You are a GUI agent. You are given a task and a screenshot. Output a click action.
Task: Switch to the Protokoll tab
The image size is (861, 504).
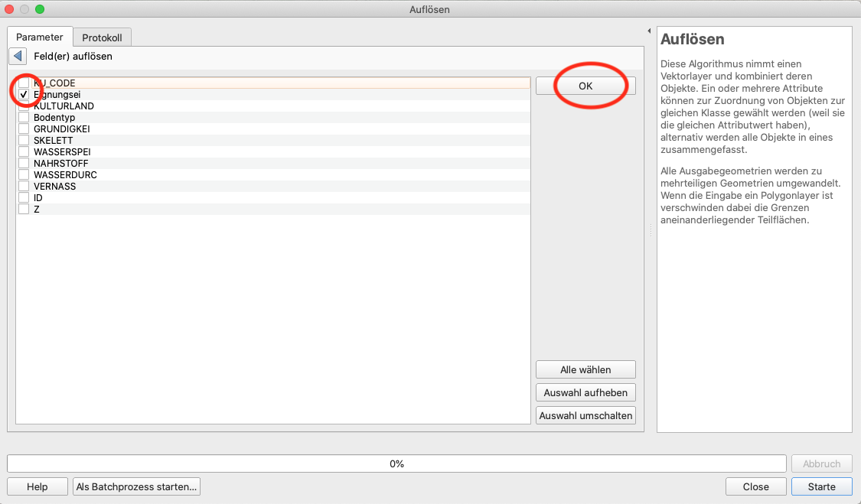102,37
